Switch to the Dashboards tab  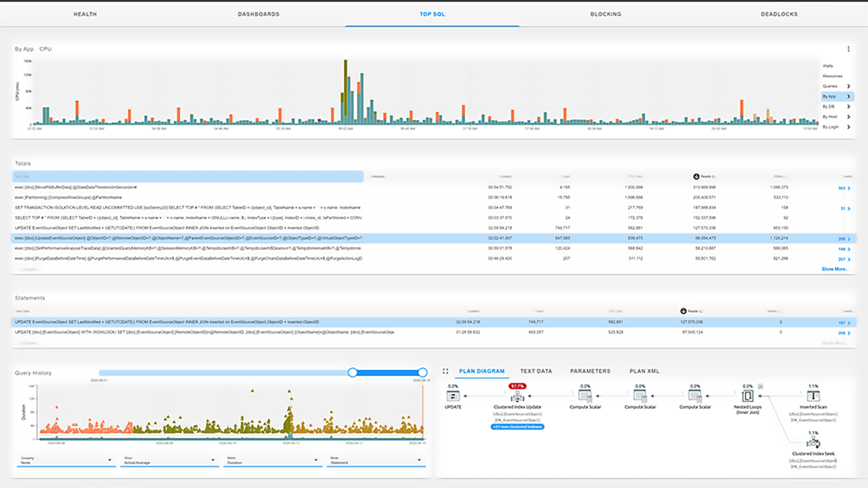coord(259,14)
